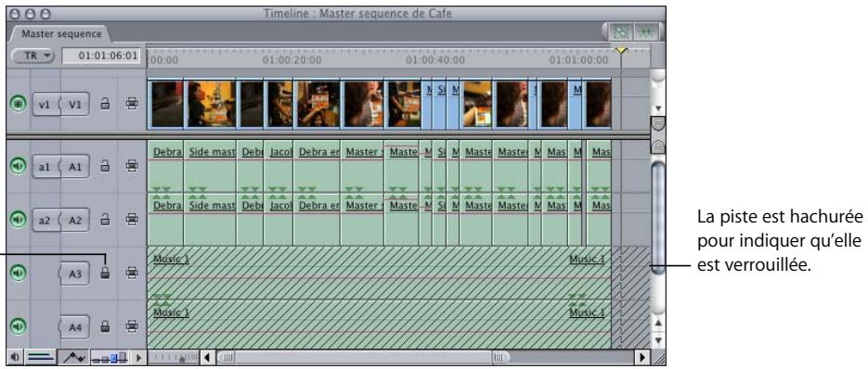
Task: Click the v1 source control
Action: coord(45,104)
